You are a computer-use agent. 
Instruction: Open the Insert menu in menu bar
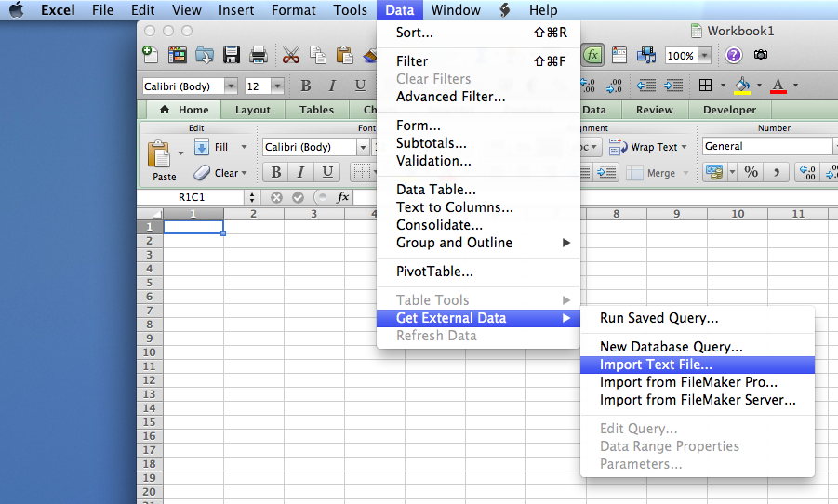pyautogui.click(x=235, y=10)
